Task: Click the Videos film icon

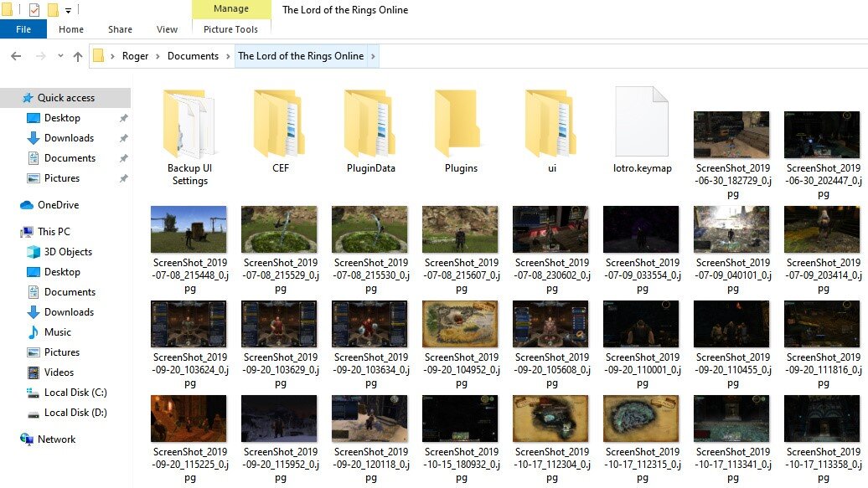Action: coord(34,372)
